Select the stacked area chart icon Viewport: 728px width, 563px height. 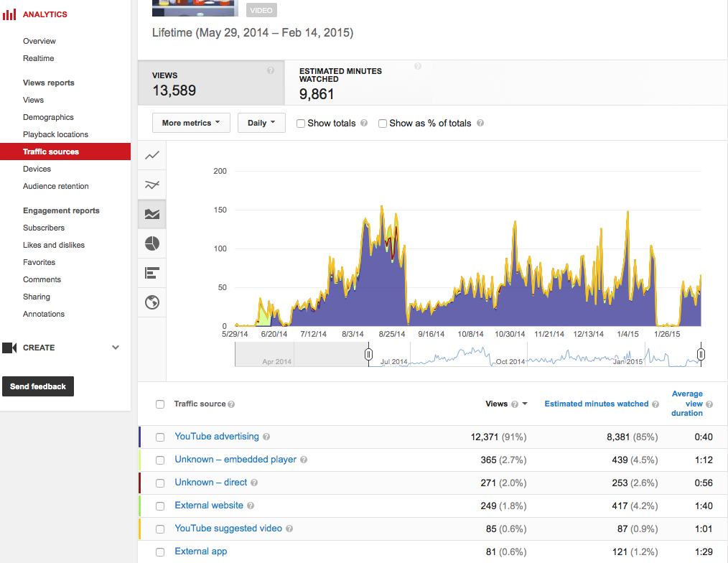[x=152, y=214]
